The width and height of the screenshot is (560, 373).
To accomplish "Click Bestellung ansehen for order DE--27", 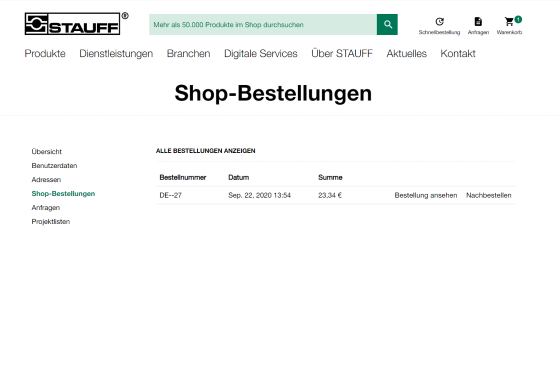I will click(426, 195).
